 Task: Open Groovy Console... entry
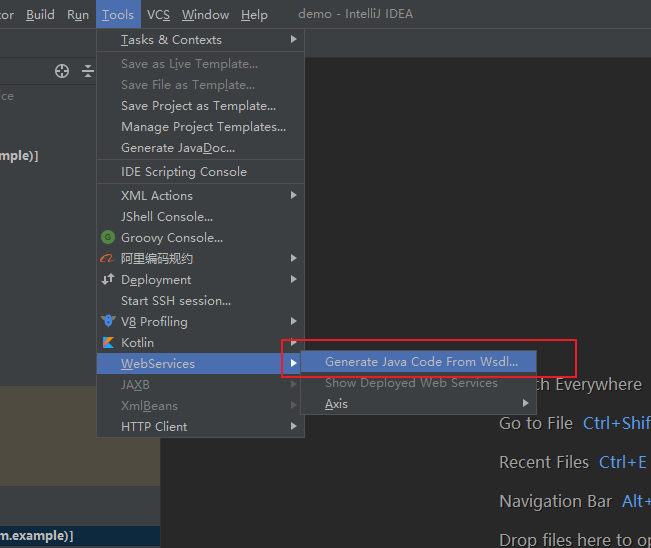tap(201, 237)
